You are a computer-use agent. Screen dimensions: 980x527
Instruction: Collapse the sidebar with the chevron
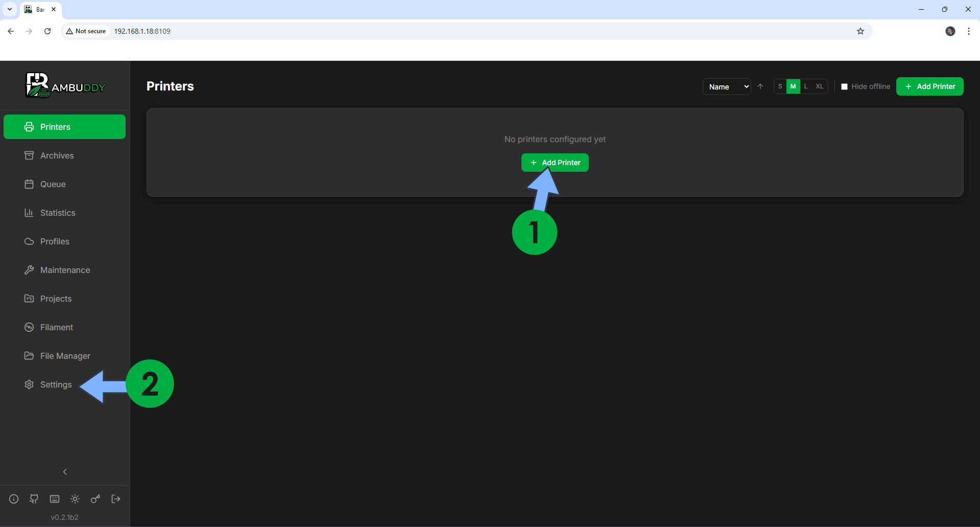pyautogui.click(x=64, y=471)
